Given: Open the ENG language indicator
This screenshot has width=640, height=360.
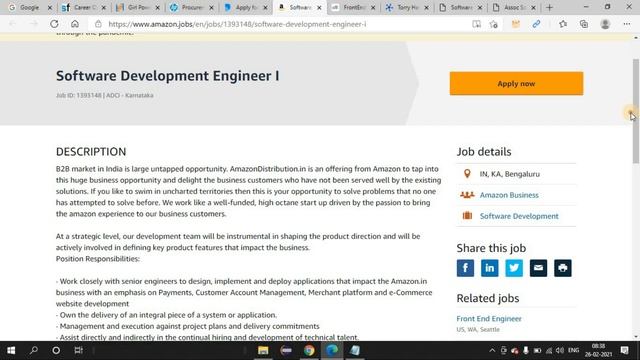Looking at the screenshot, I should pyautogui.click(x=573, y=350).
